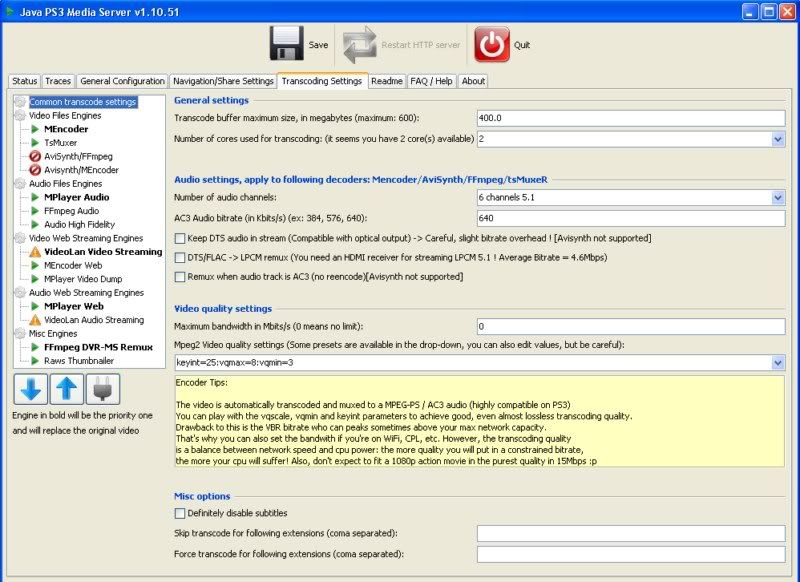800x582 pixels.
Task: Click the blue up arrow engine button
Action: (x=66, y=389)
